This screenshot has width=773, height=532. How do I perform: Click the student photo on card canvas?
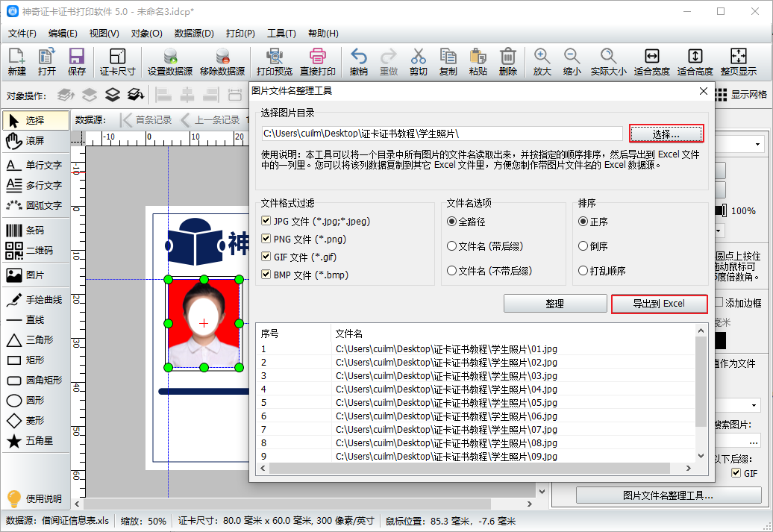pyautogui.click(x=204, y=323)
